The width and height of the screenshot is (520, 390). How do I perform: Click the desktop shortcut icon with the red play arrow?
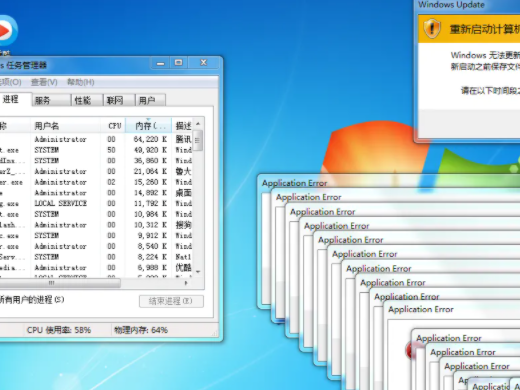pyautogui.click(x=6, y=31)
